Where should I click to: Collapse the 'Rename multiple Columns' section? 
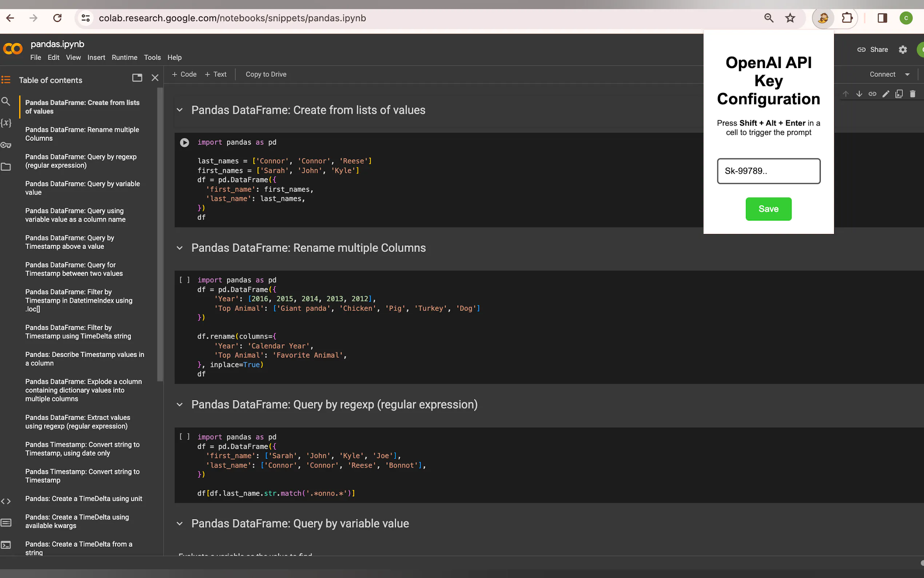[x=180, y=248]
